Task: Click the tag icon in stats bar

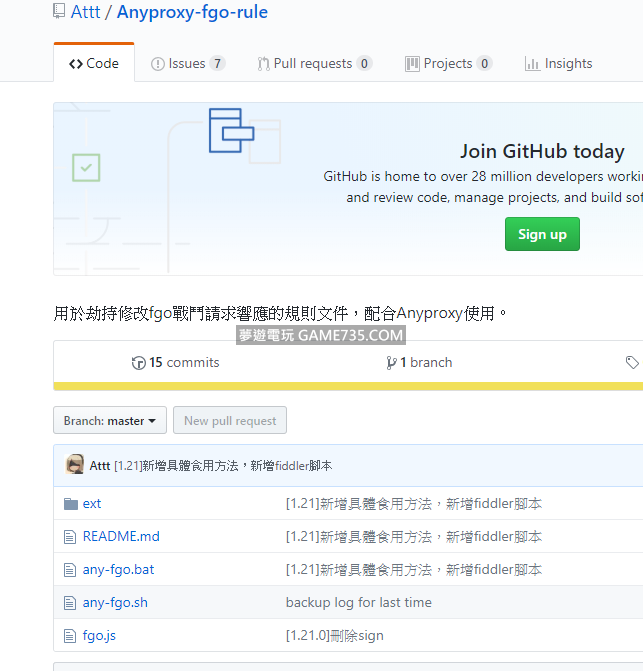Action: pyautogui.click(x=632, y=363)
